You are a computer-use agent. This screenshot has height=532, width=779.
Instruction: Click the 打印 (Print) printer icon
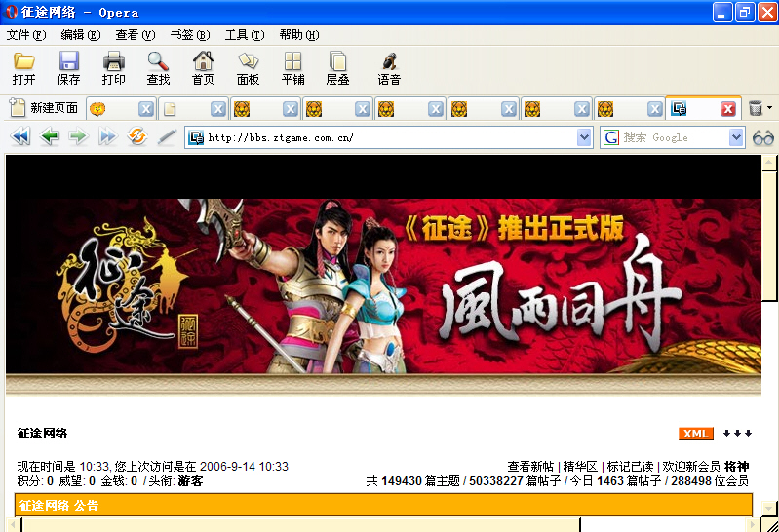[113, 68]
